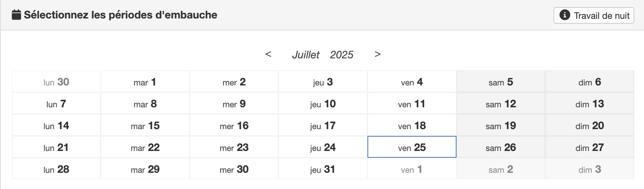Choose Tuesday mar 22
Image resolution: width=644 pixels, height=189 pixels.
(x=145, y=147)
